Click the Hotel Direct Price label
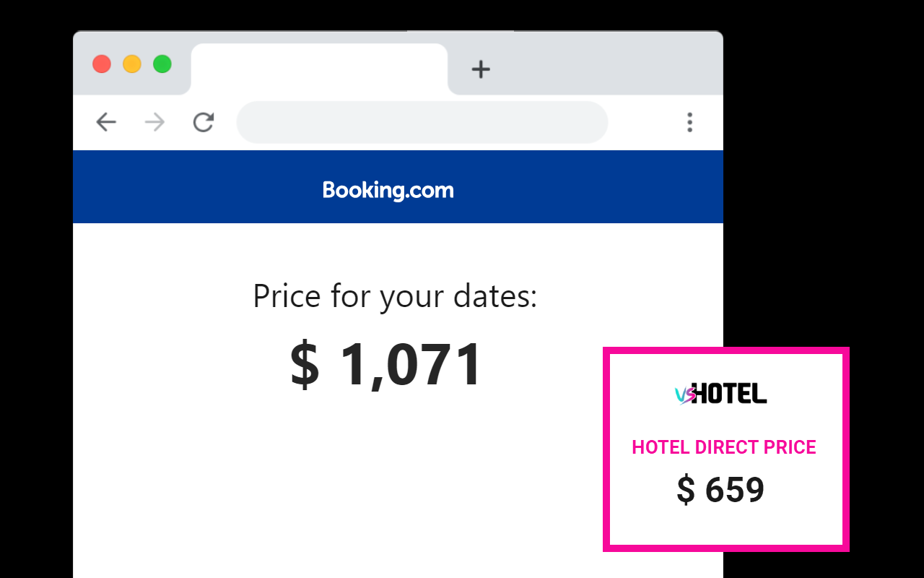The image size is (924, 578). pyautogui.click(x=724, y=447)
